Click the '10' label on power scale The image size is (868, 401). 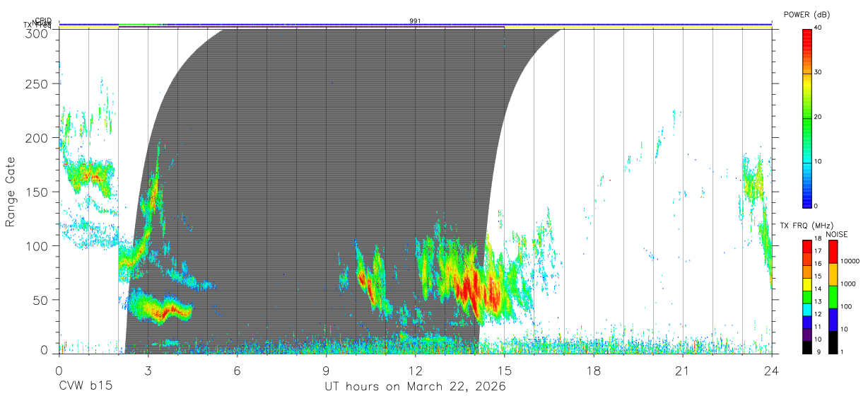[818, 162]
